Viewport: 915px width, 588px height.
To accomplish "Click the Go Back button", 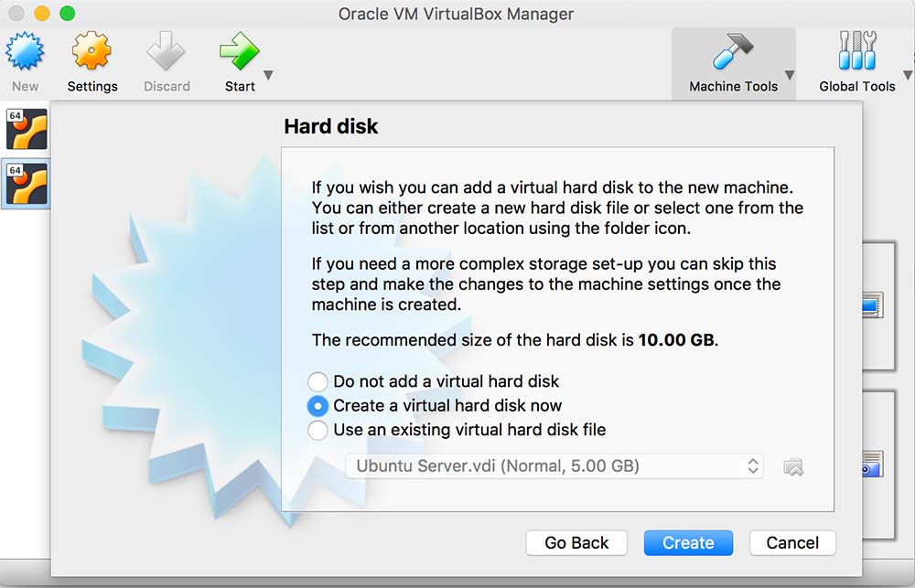I will click(x=576, y=543).
